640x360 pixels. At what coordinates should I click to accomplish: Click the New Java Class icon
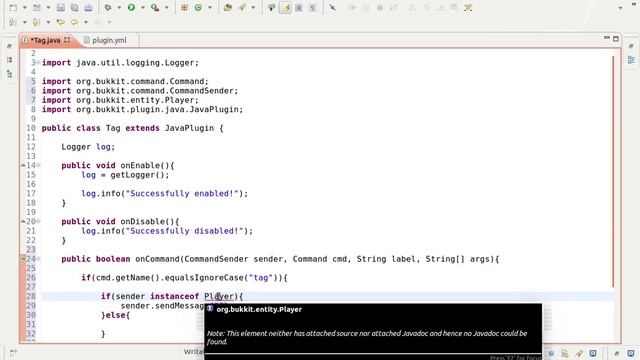[198, 7]
